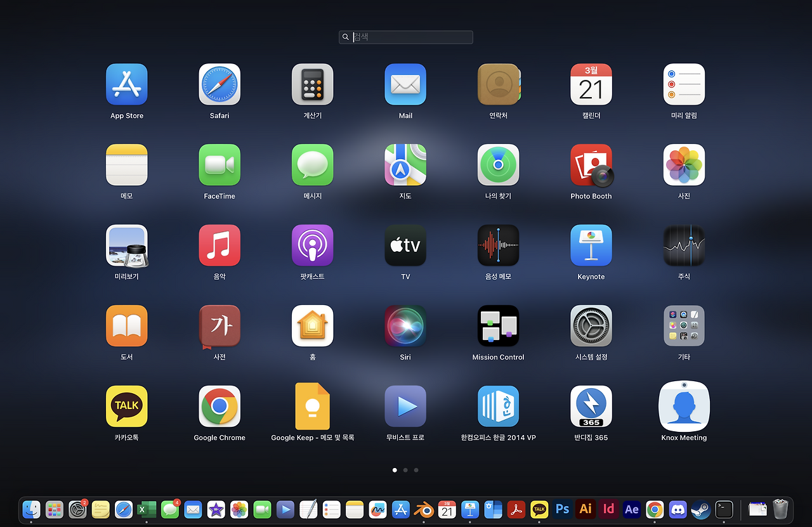Launch 무비스트 프로 from the Launchpad grid

(x=405, y=407)
